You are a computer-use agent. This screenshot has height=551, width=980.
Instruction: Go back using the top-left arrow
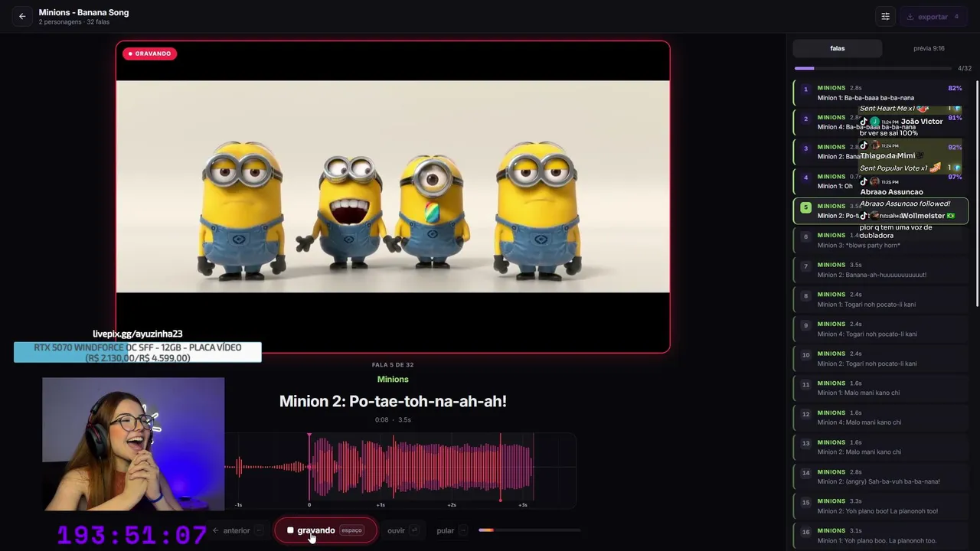22,16
